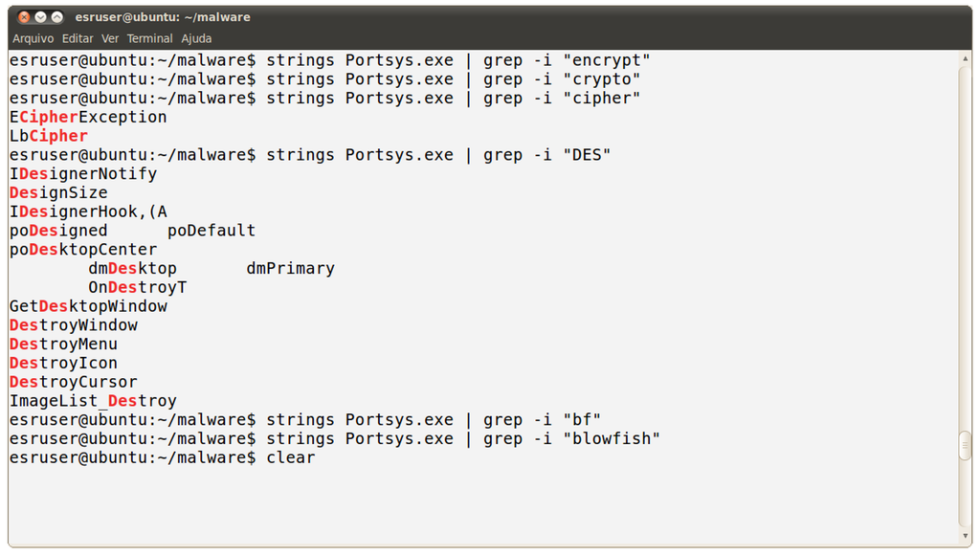
Task: Click the last prompt line ending in clear
Action: click(163, 457)
